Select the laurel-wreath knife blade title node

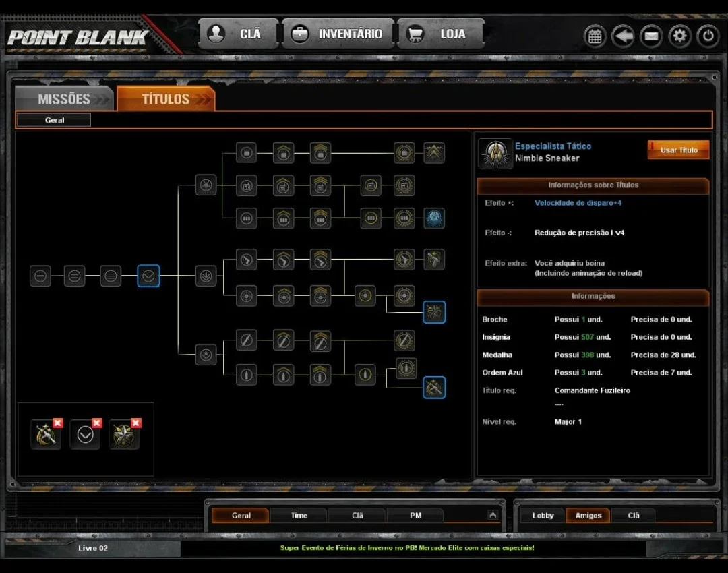tap(404, 341)
